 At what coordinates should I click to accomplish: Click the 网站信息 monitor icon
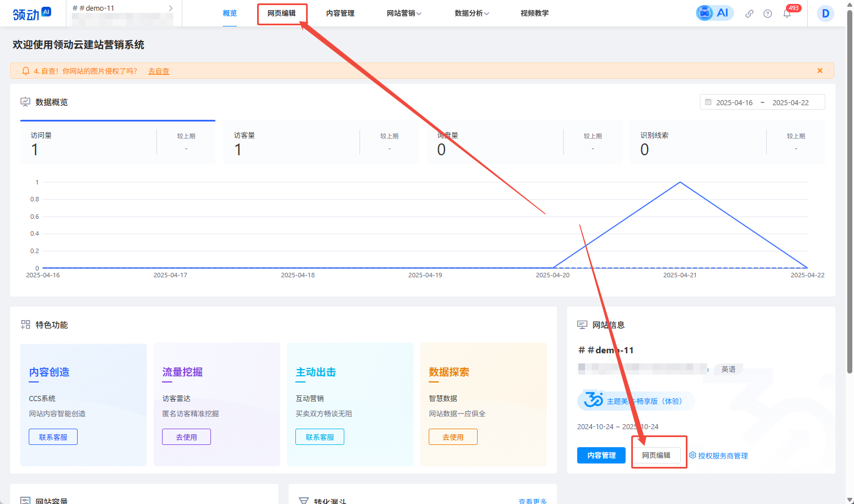(582, 324)
